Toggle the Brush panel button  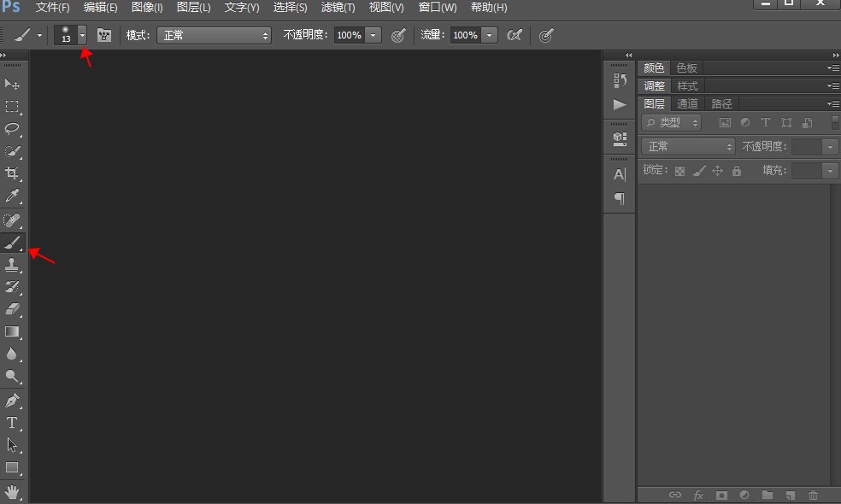pos(104,35)
